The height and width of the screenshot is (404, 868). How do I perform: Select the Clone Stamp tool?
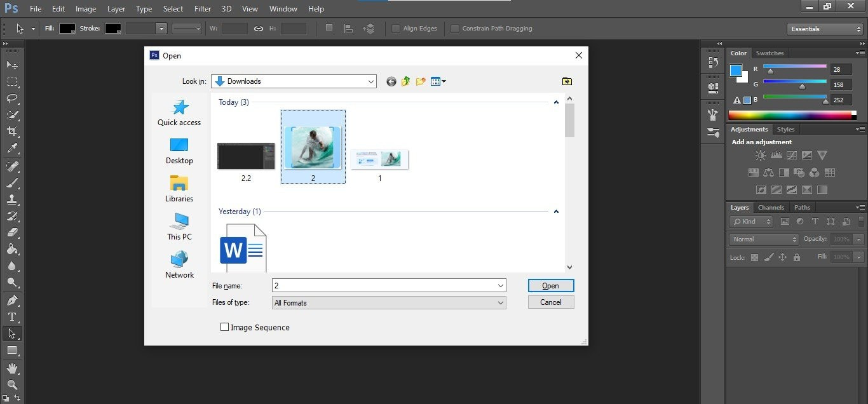[12, 199]
